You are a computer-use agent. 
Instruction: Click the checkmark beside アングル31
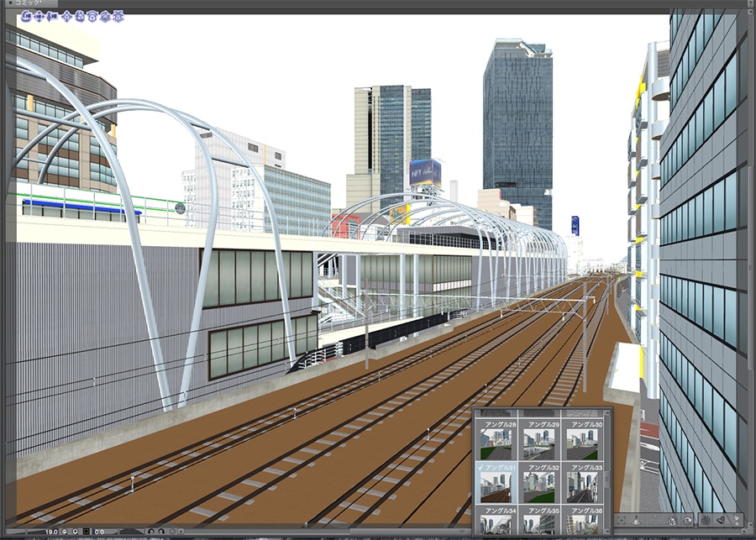coord(481,467)
